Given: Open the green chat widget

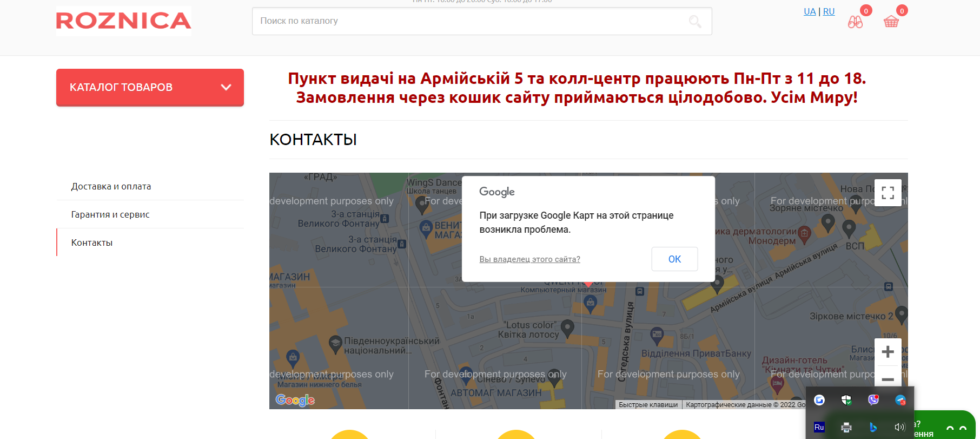Looking at the screenshot, I should [x=944, y=425].
